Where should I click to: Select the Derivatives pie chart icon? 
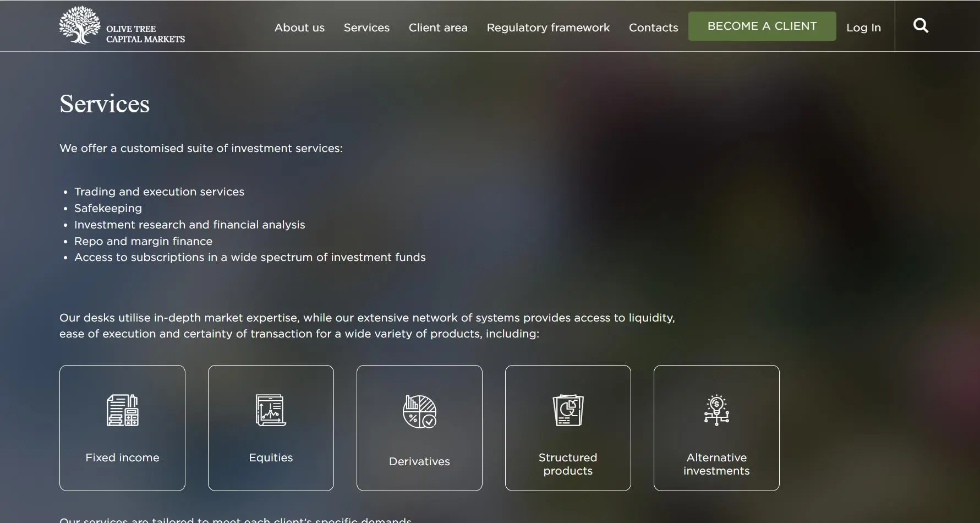(419, 412)
